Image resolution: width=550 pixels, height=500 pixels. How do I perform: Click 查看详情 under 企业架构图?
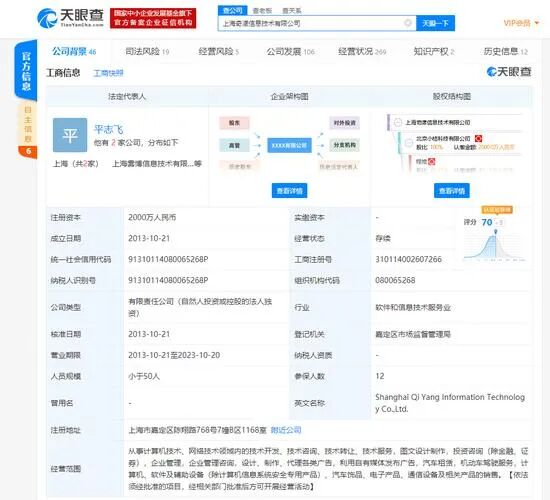(289, 191)
